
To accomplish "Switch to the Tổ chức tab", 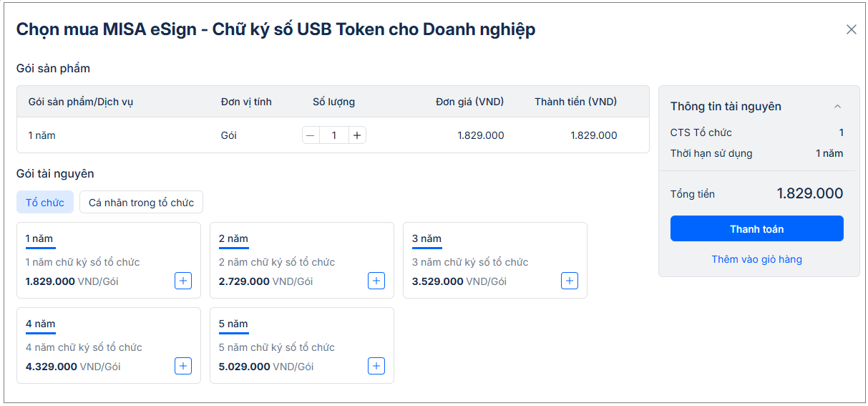I will (x=45, y=203).
